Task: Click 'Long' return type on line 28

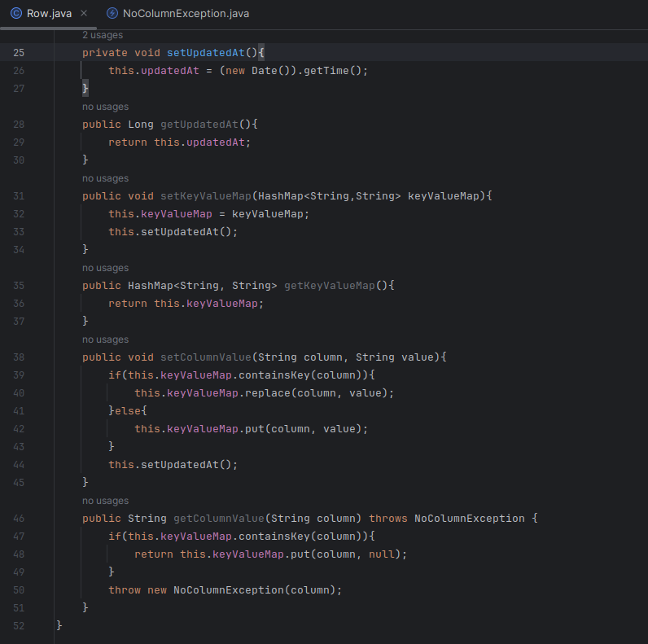Action: (141, 125)
